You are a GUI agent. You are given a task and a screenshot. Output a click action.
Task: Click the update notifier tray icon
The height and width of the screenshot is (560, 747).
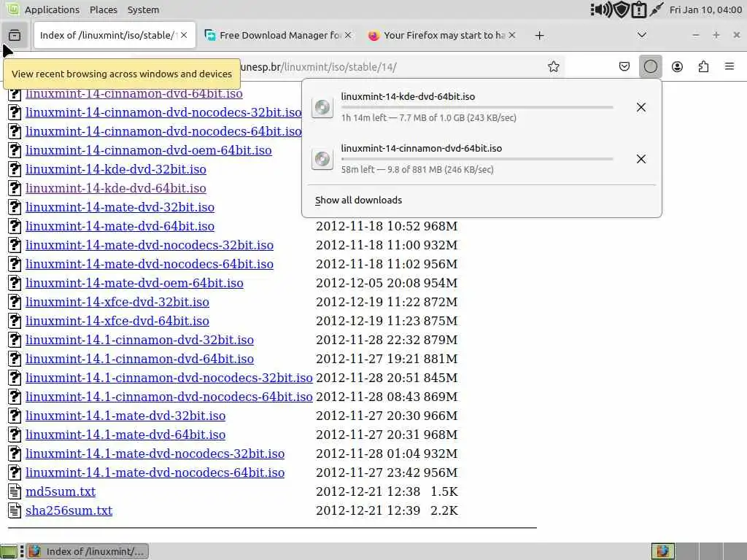[638, 9]
